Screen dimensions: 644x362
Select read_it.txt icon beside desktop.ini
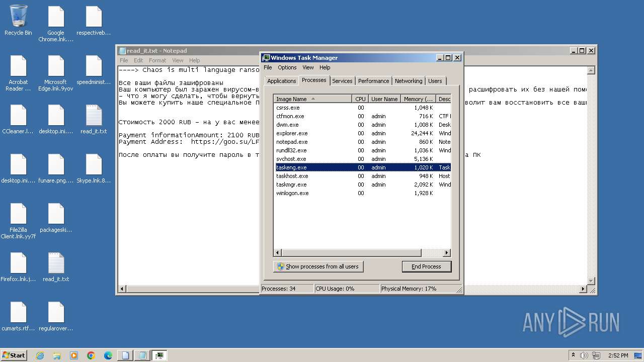click(x=94, y=119)
